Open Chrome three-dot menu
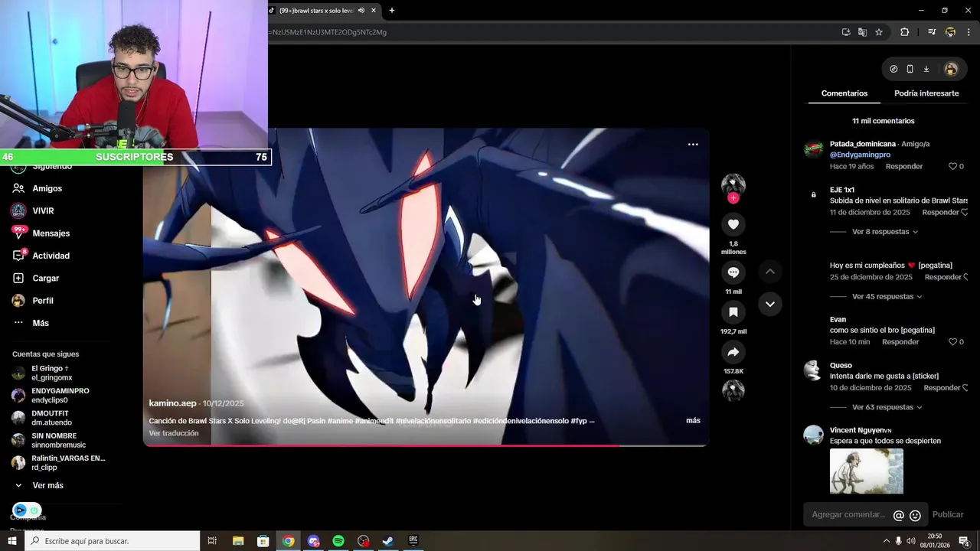 pyautogui.click(x=969, y=32)
